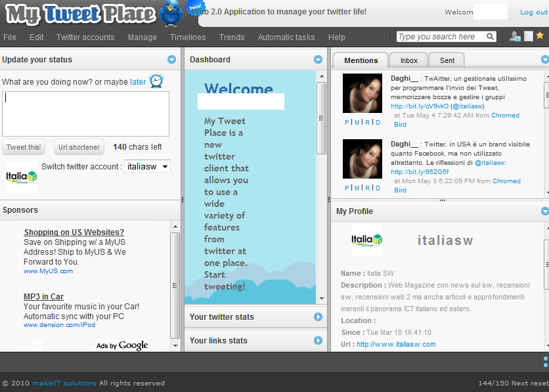Click the D link under the TwAitter tweet avatar

pos(378,123)
